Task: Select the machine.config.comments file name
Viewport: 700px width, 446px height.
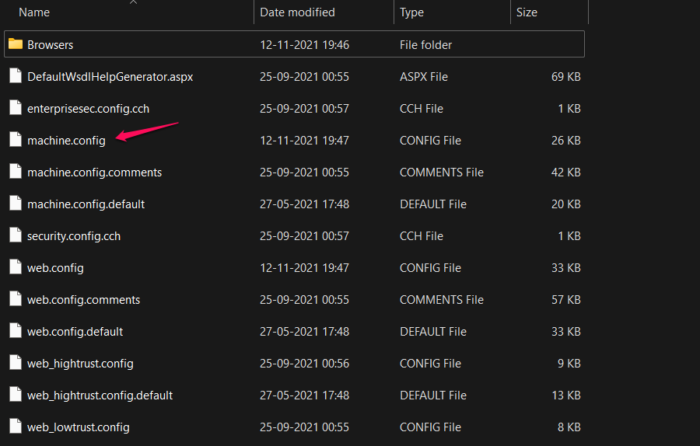Action: coord(94,172)
